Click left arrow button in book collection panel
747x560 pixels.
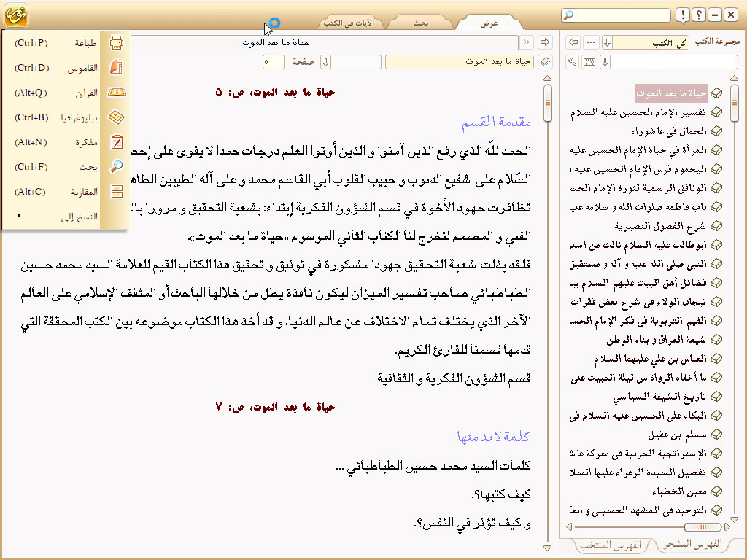[x=573, y=42]
